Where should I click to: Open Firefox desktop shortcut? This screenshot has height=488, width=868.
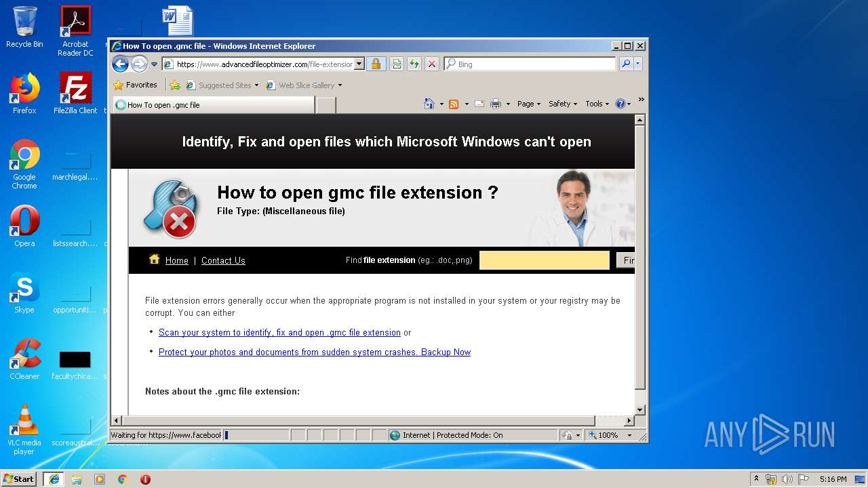click(24, 94)
